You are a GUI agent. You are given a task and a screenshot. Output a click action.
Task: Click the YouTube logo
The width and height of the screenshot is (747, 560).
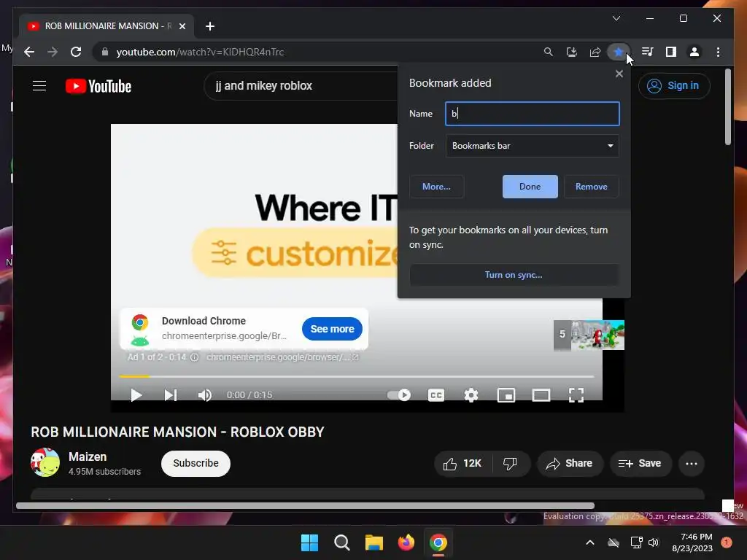coord(98,86)
